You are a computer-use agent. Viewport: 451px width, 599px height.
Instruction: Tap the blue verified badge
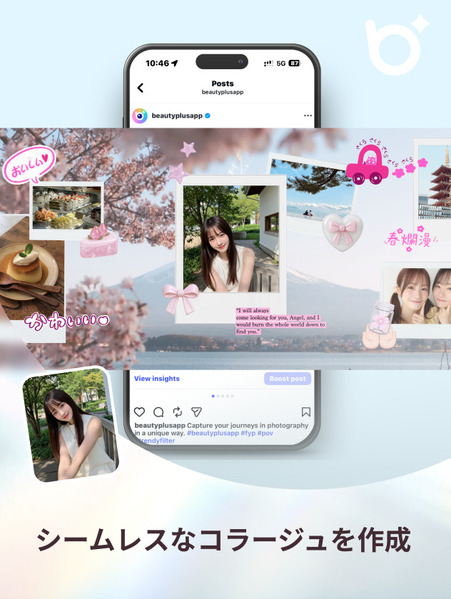coord(208,115)
